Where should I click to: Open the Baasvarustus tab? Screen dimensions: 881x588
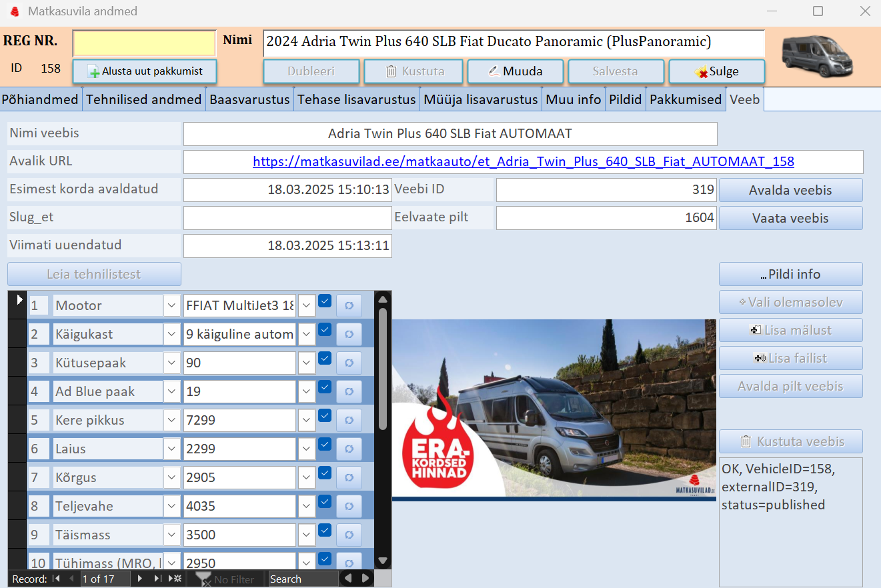(249, 99)
